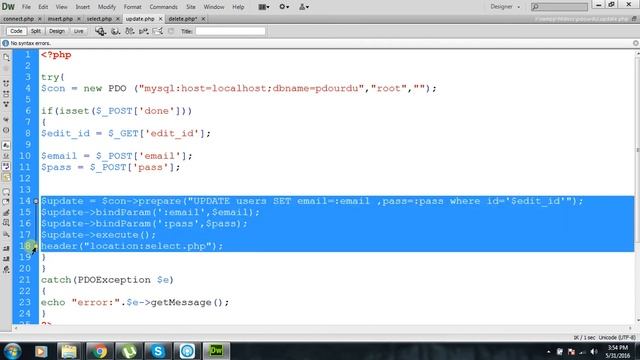Open the Insert menu
The height and width of the screenshot is (360, 640).
click(x=82, y=7)
